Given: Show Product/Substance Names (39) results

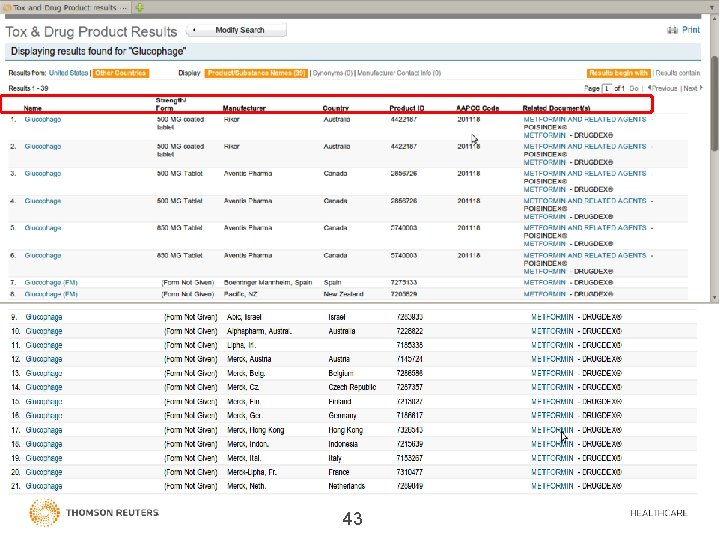Looking at the screenshot, I should click(256, 73).
